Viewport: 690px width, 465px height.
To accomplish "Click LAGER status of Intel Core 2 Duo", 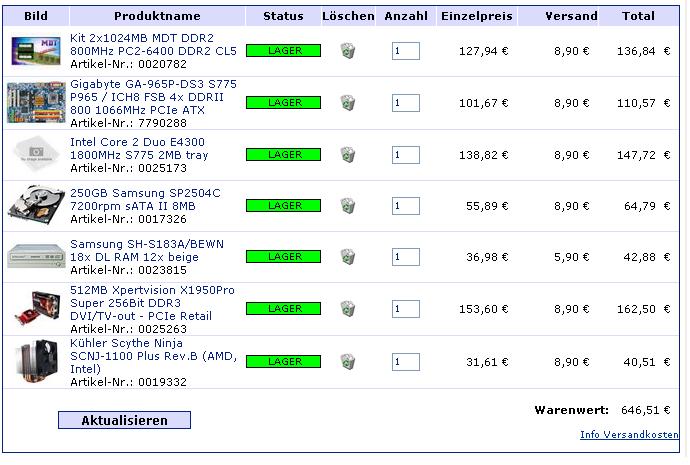I will pos(283,155).
